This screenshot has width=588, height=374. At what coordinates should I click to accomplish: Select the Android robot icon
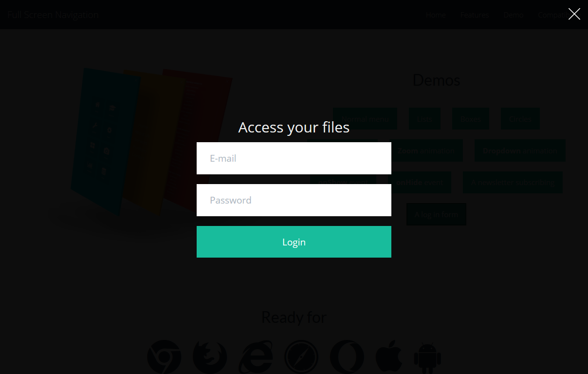[x=427, y=357]
